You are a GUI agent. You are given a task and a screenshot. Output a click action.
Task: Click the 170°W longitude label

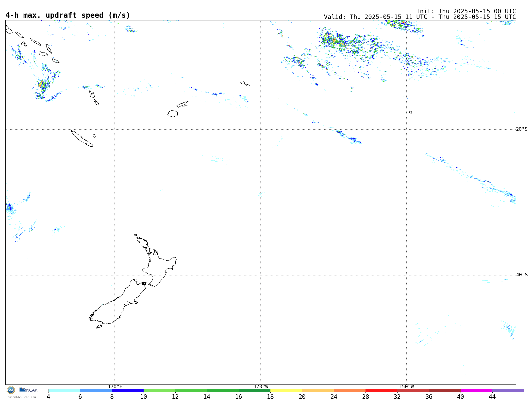pyautogui.click(x=261, y=387)
